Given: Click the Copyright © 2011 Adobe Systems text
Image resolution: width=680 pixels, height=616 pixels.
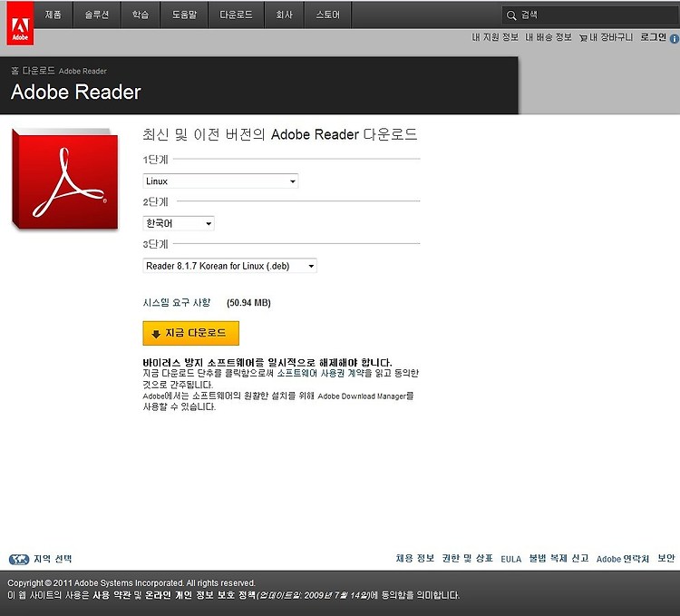Looking at the screenshot, I should [131, 583].
